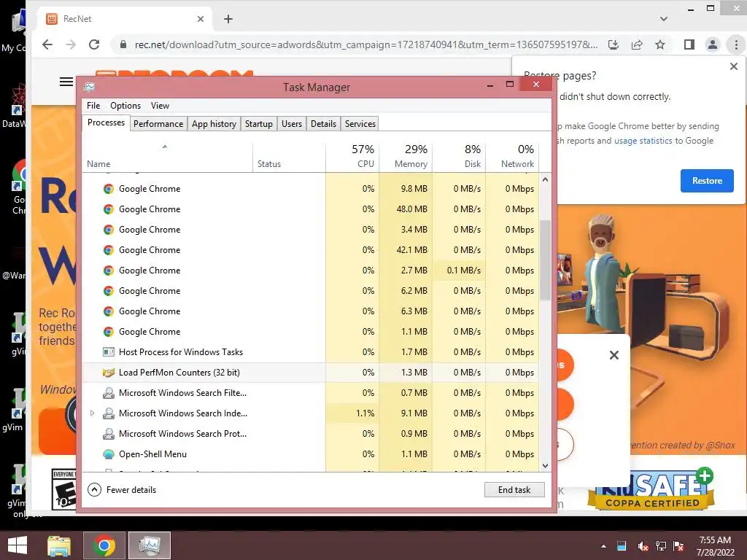The image size is (747, 560).
Task: Click the Task Manager taskbar icon
Action: 150,545
